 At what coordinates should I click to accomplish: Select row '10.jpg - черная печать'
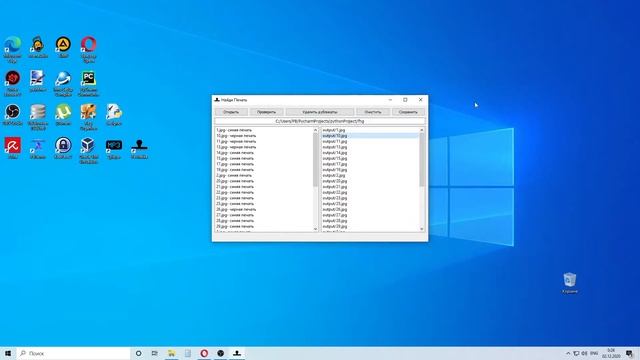264,136
